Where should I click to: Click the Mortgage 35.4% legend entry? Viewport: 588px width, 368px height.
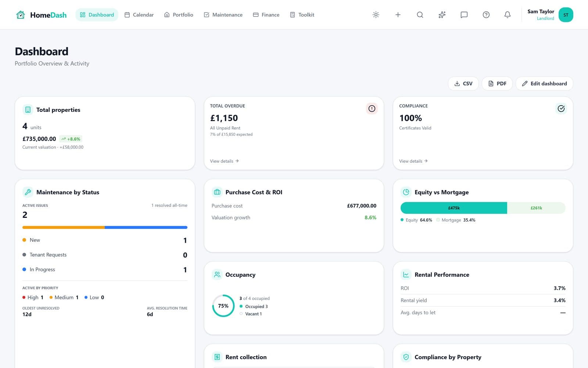(456, 220)
